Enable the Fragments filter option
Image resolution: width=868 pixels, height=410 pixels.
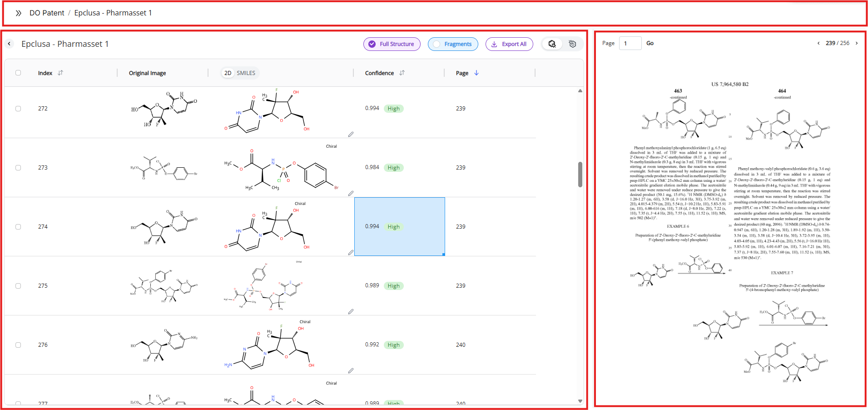coord(452,44)
